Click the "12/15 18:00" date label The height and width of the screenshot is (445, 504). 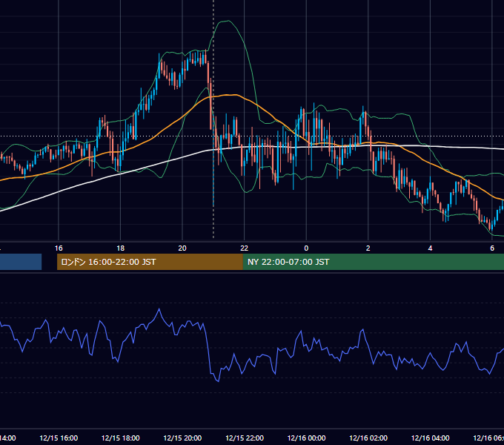coord(121,438)
